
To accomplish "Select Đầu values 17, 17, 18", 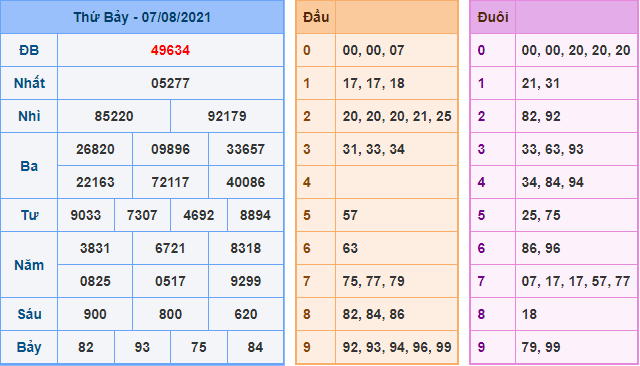I will (x=373, y=83).
